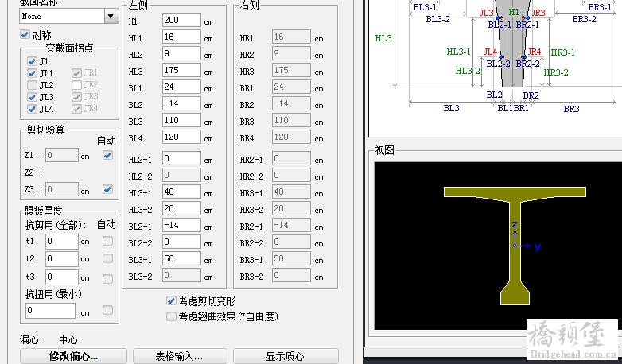Viewport: 622px width, 364px height.
Task: Enable the t2 自动 checkbox
Action: 107,258
